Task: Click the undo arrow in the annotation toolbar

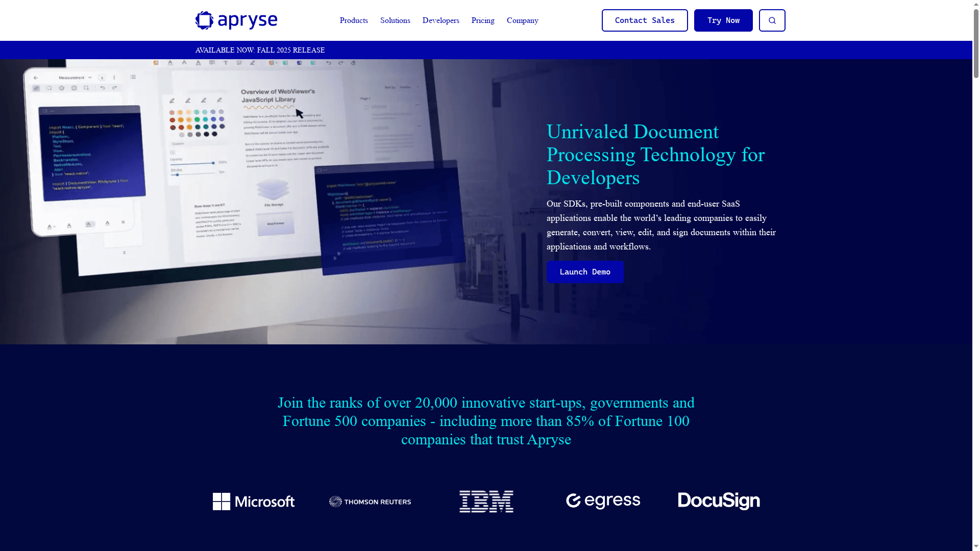Action: 329,63
